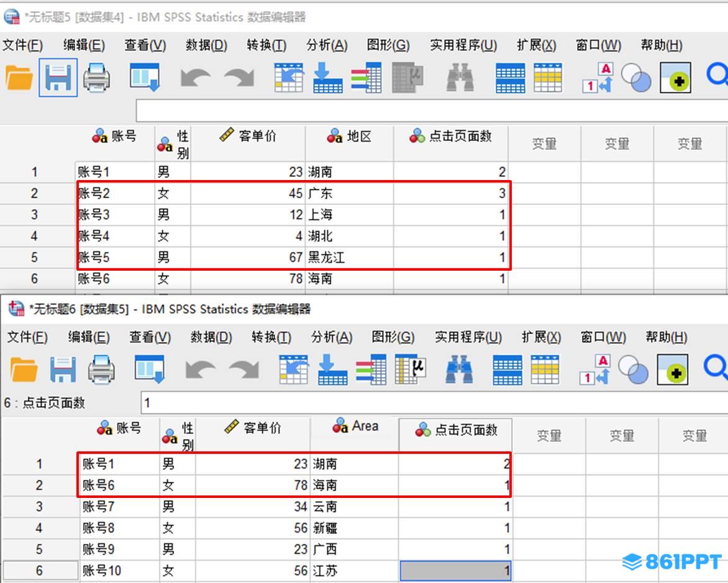The width and height of the screenshot is (728, 583).
Task: Go to variable icon in upper window
Action: [328, 78]
